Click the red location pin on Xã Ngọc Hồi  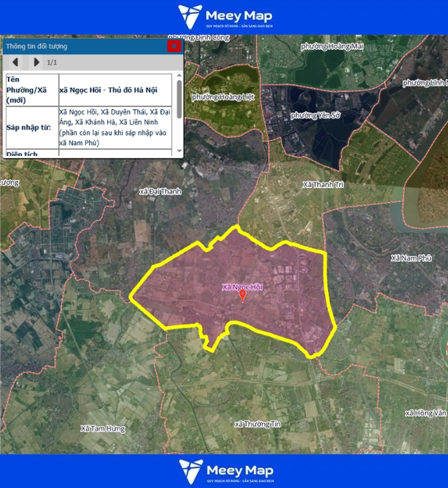pos(243,295)
